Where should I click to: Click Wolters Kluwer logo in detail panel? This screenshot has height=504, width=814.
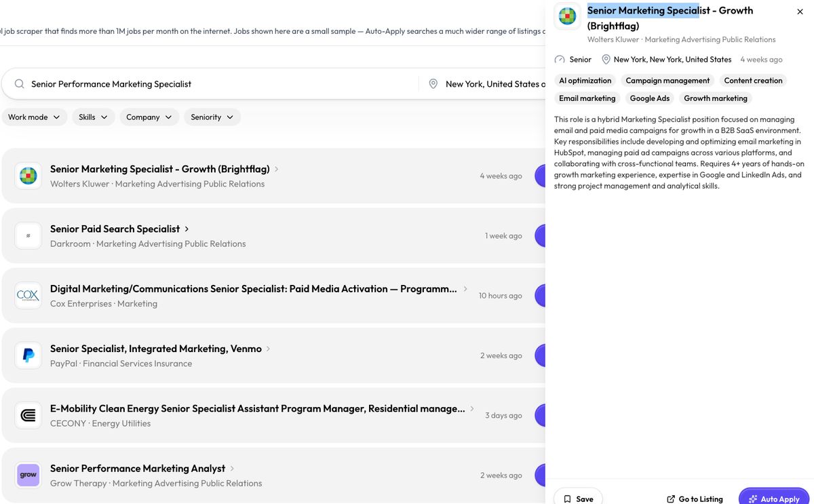point(567,16)
